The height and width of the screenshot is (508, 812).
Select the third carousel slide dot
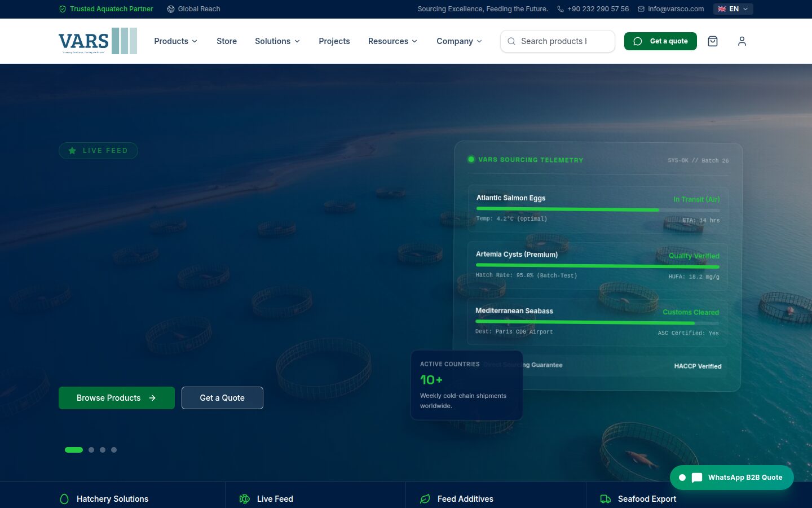103,450
